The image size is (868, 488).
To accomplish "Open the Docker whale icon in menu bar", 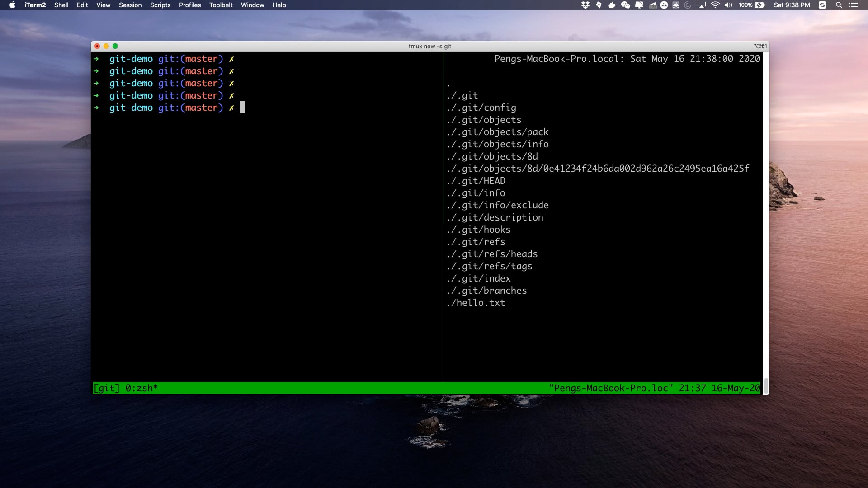I will click(x=612, y=5).
